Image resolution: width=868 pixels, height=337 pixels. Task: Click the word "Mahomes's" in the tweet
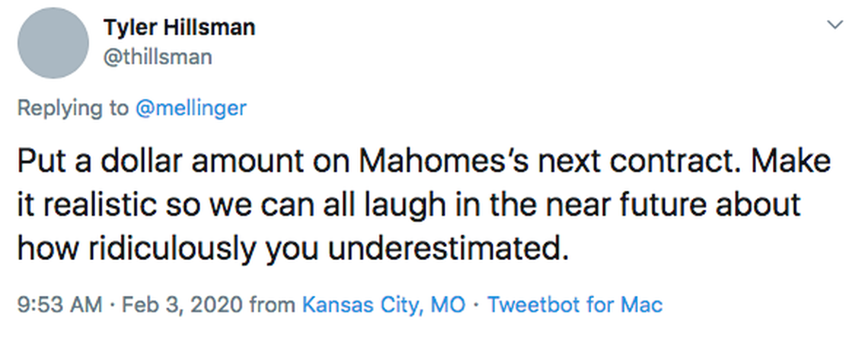(429, 162)
